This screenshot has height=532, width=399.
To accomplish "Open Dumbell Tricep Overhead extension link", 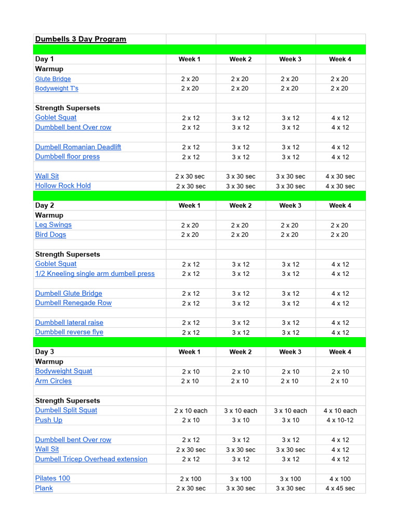I will click(x=91, y=459).
